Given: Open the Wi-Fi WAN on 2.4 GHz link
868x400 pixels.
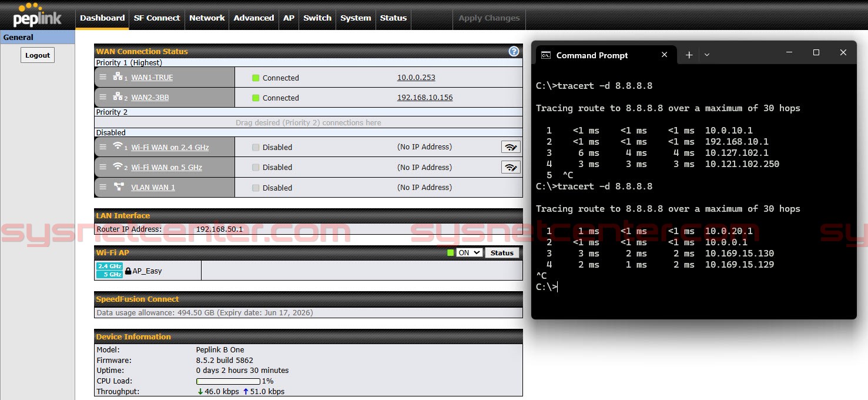Looking at the screenshot, I should [x=170, y=148].
